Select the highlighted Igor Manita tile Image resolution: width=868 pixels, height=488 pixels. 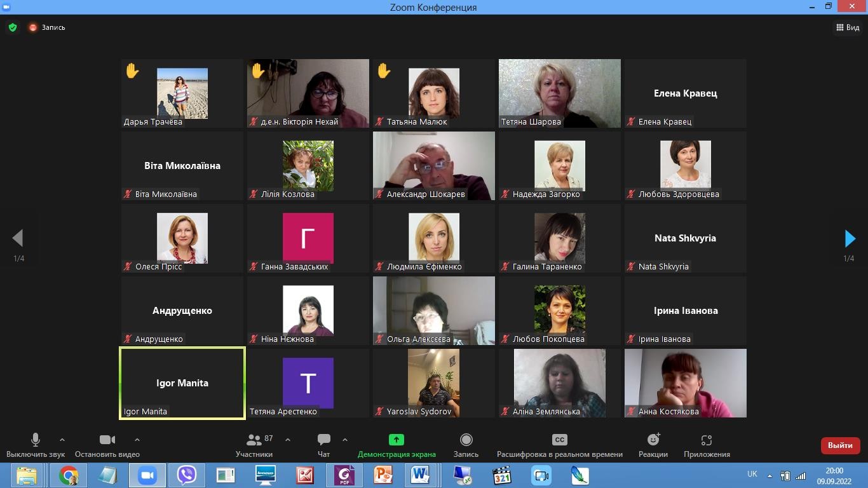pyautogui.click(x=182, y=383)
